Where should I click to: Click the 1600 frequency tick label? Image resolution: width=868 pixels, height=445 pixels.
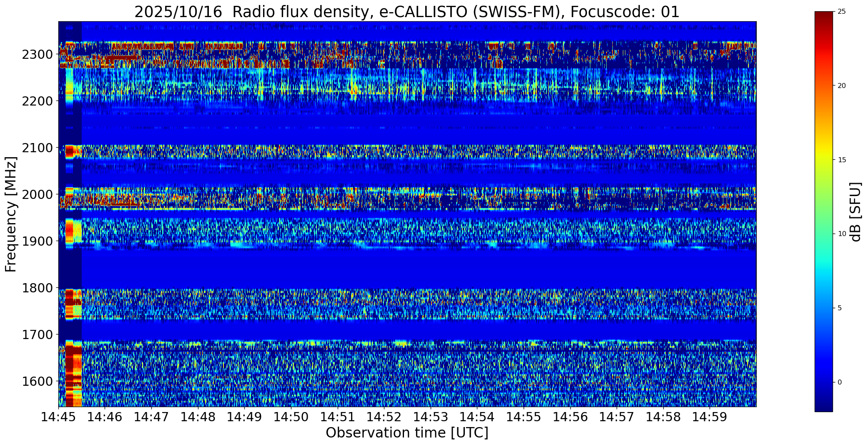(38, 381)
